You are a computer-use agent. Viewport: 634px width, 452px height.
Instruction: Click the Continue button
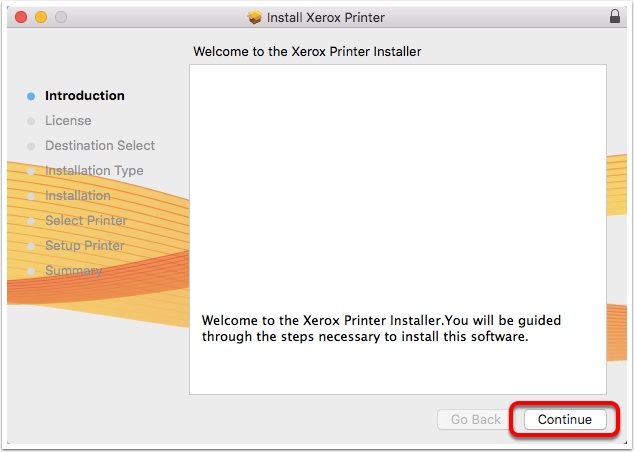point(565,419)
